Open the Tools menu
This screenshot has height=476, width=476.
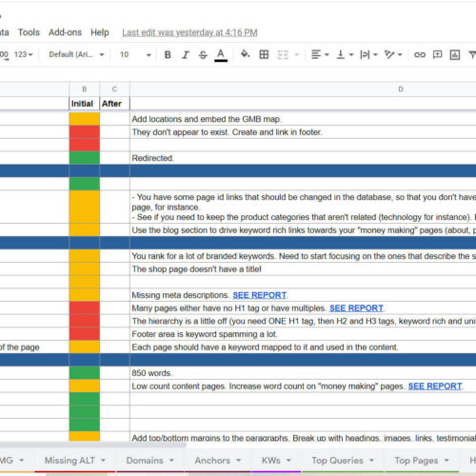click(29, 32)
